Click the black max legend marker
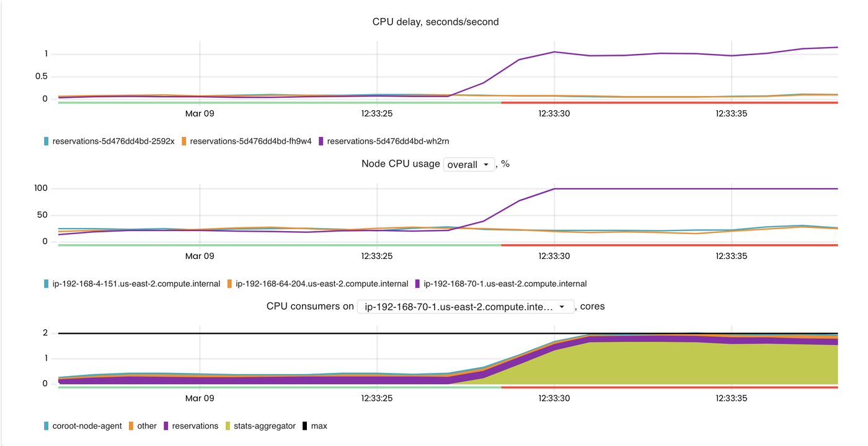 [x=303, y=426]
